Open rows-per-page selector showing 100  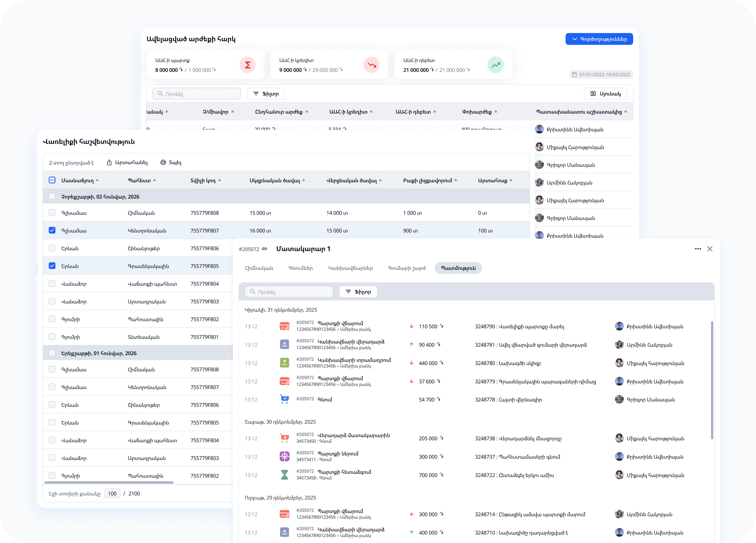pyautogui.click(x=112, y=493)
